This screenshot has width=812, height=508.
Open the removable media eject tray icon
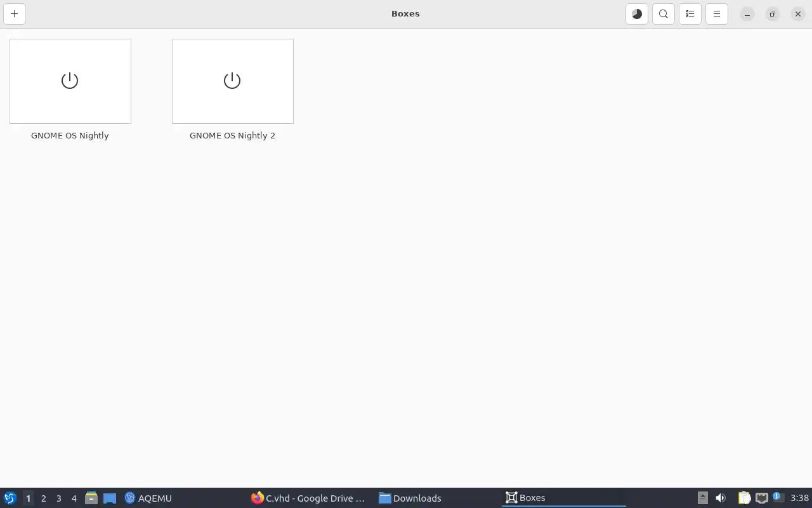[702, 498]
